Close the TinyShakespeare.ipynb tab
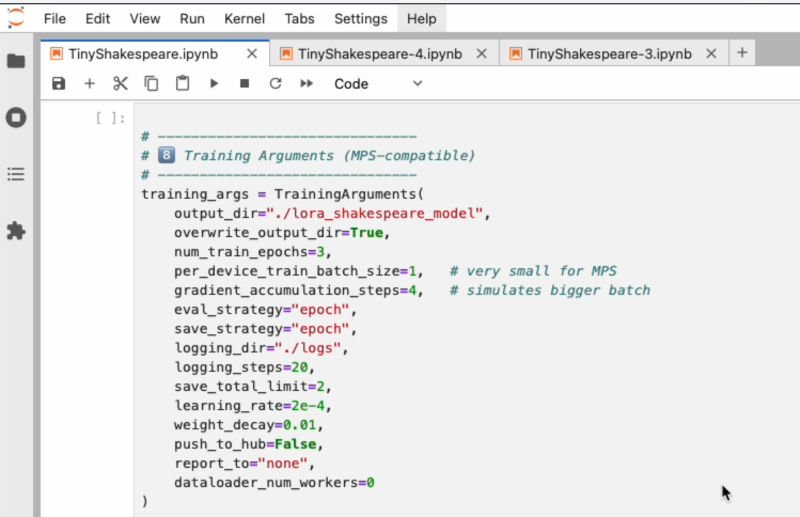 pyautogui.click(x=252, y=54)
